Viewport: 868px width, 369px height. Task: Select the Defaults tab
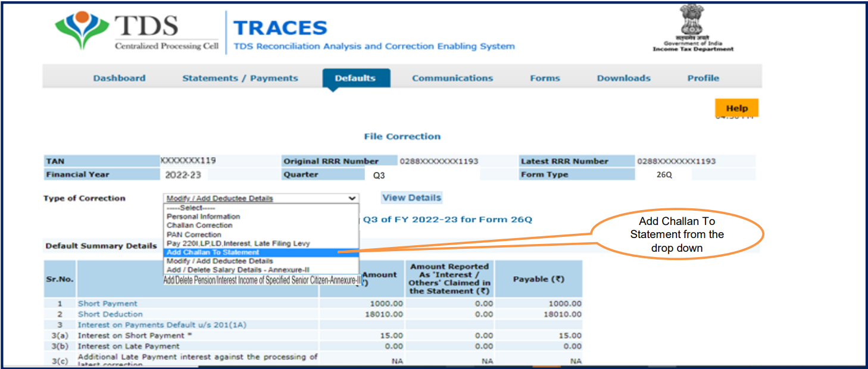pyautogui.click(x=355, y=78)
